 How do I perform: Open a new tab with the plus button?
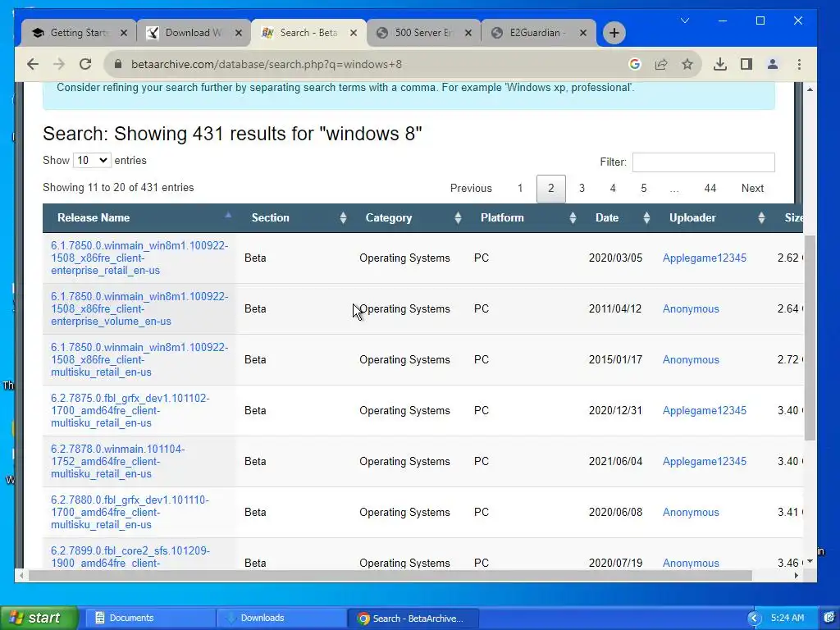click(x=614, y=33)
